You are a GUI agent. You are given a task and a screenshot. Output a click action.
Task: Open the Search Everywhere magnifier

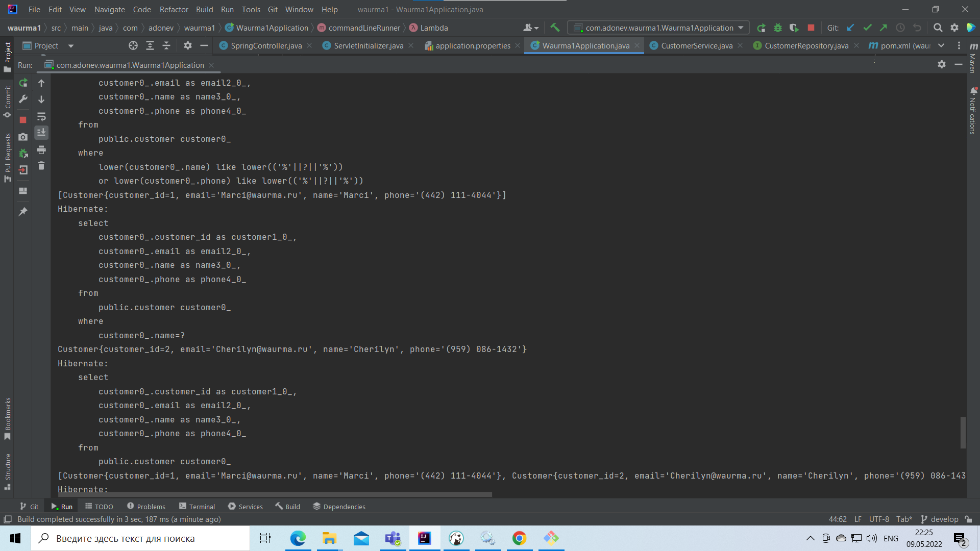coord(938,28)
